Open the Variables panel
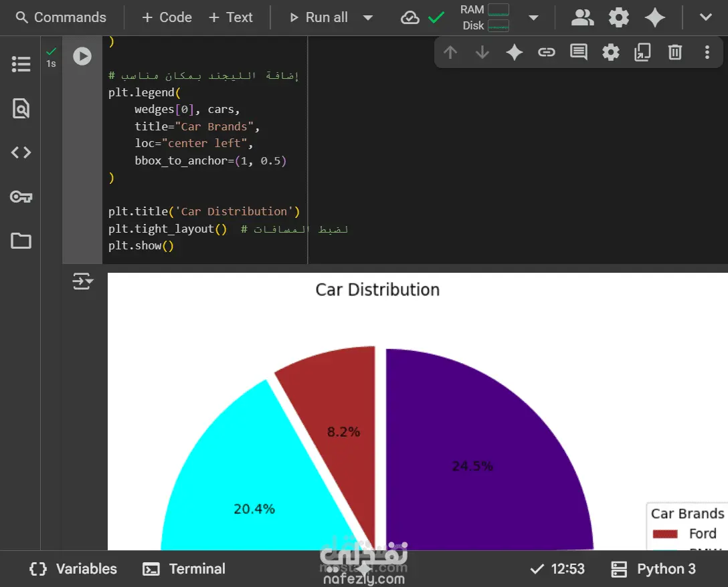728x587 pixels. tap(73, 569)
